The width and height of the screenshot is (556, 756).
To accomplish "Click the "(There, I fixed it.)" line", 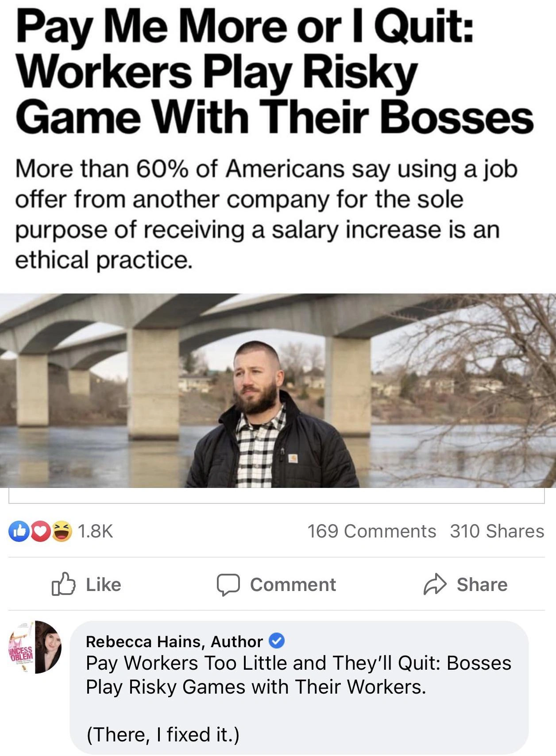I will [x=163, y=735].
